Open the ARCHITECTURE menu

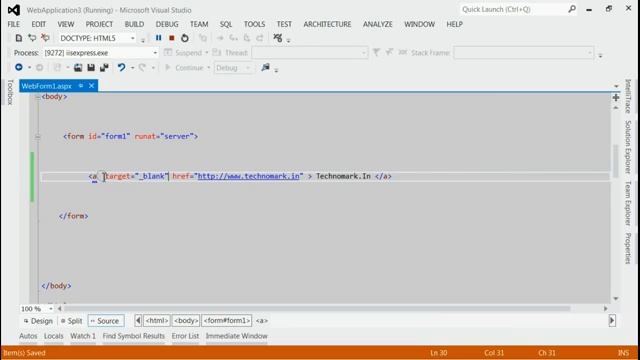327,24
